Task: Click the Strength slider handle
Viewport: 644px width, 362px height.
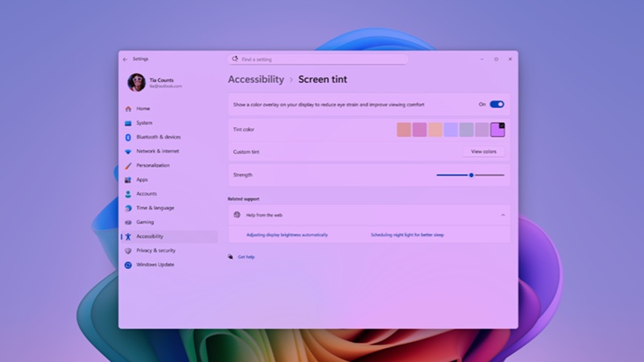Action: coord(472,175)
